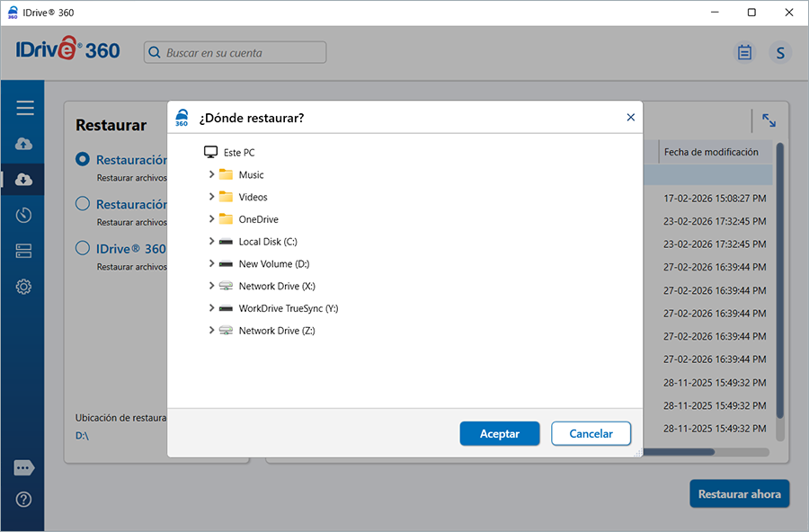Click the server/devices icon in sidebar

tap(24, 251)
